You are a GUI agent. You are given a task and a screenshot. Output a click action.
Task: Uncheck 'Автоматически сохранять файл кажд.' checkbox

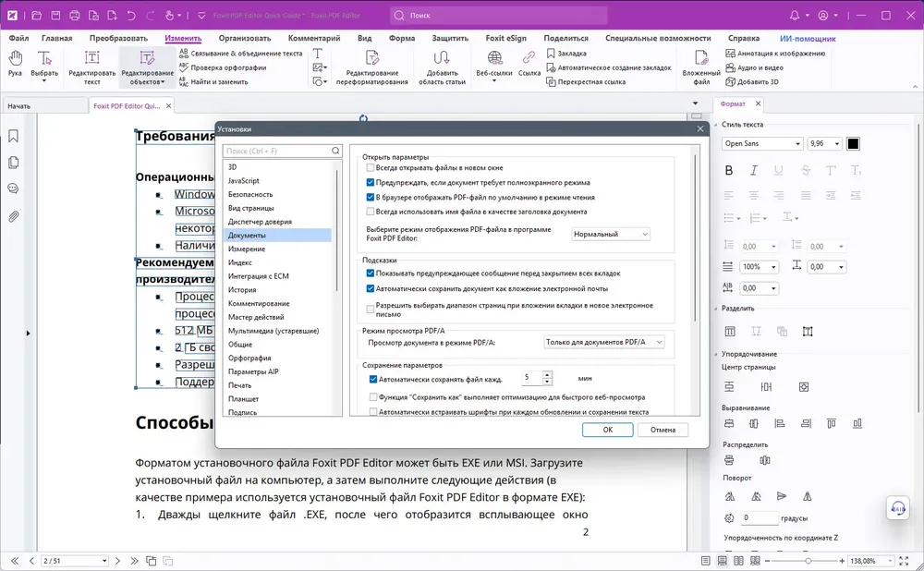tap(373, 380)
